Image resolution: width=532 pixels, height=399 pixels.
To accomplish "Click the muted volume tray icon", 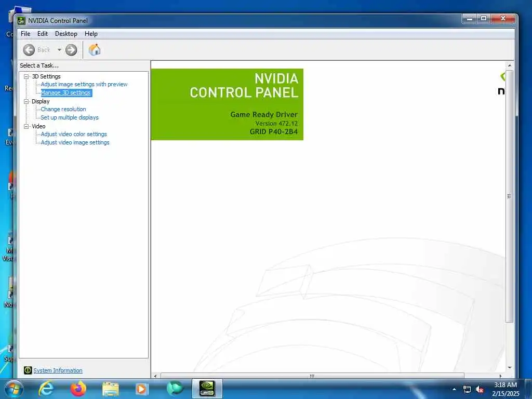I will click(x=480, y=390).
